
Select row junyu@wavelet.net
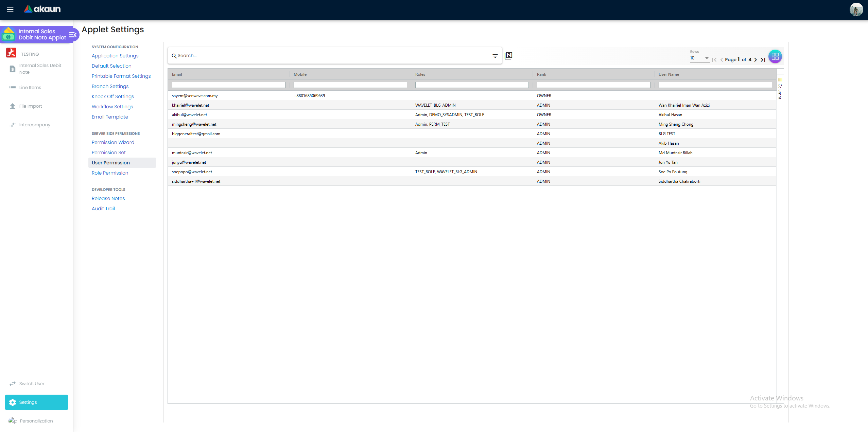tap(472, 162)
